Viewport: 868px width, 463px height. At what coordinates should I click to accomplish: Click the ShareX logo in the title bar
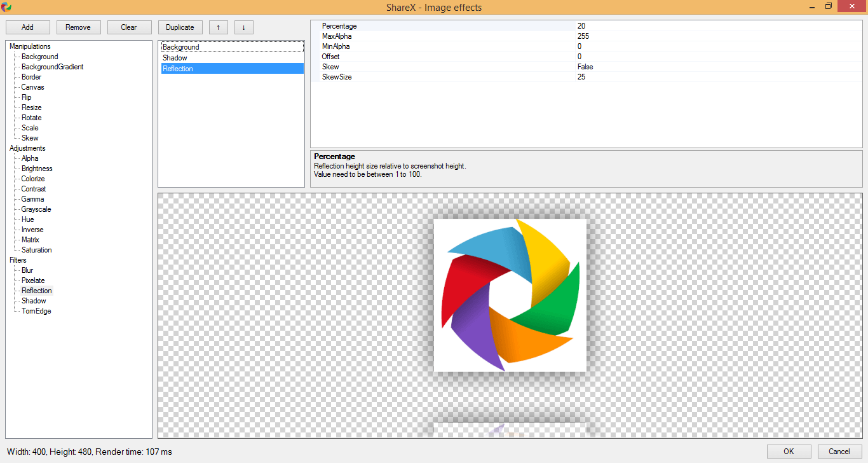pos(7,7)
